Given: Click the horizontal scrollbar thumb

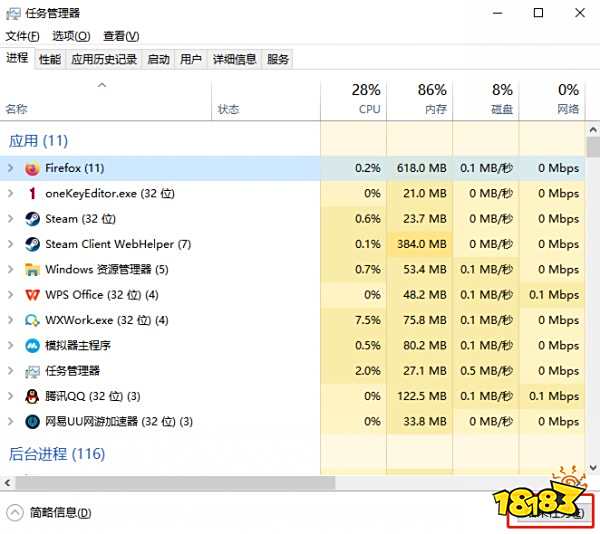Looking at the screenshot, I should 175,483.
